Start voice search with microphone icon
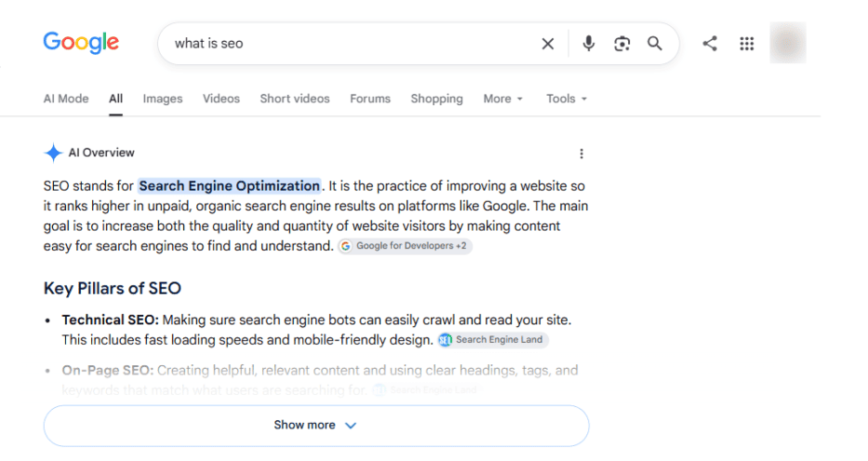This screenshot has height=461, width=868. pyautogui.click(x=589, y=43)
